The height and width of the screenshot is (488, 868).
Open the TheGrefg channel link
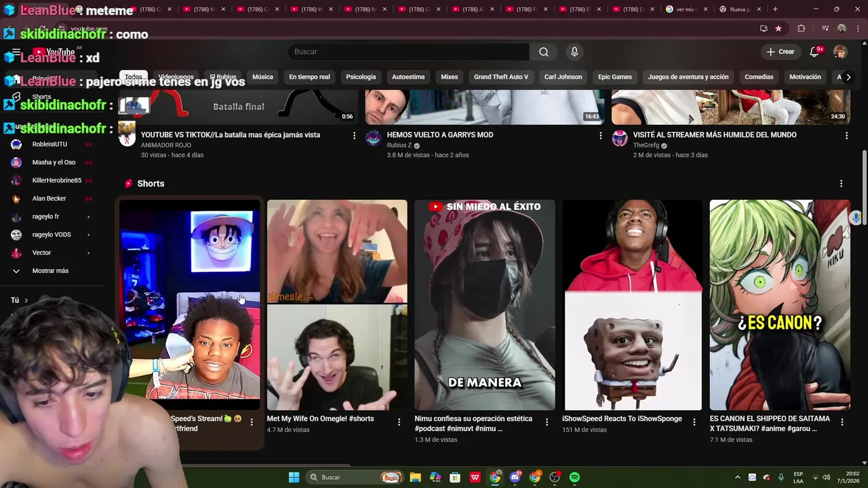(x=646, y=146)
